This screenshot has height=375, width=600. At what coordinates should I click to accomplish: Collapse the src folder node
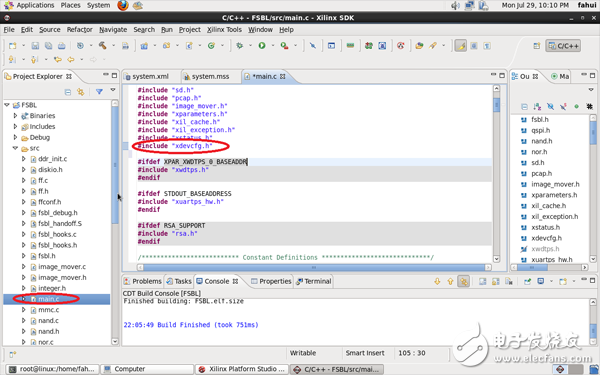point(15,148)
